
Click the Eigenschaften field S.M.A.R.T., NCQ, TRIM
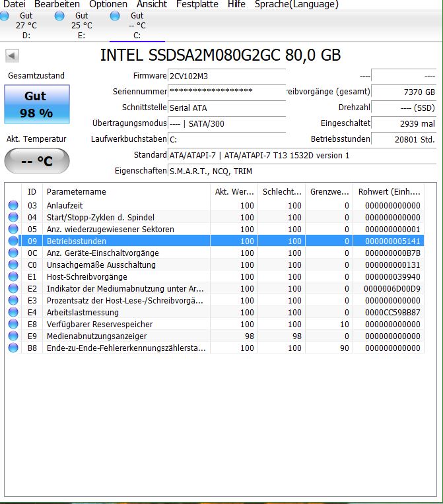tap(302, 171)
